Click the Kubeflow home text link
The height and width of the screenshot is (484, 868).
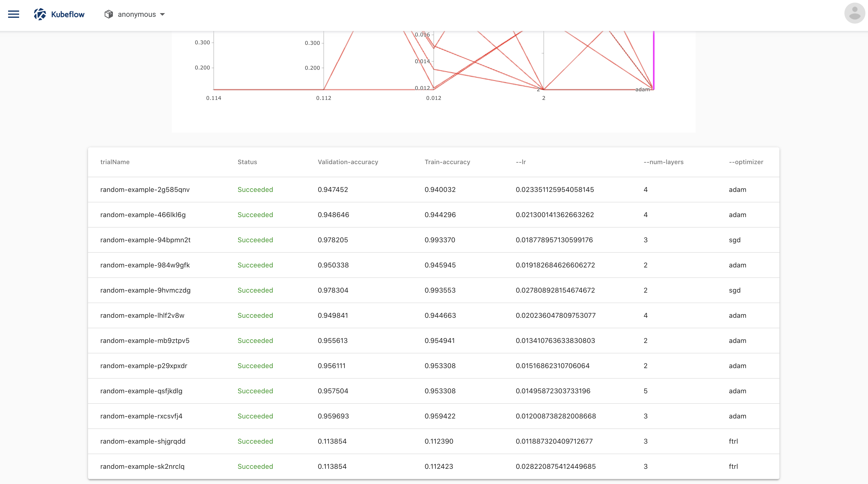pos(68,14)
